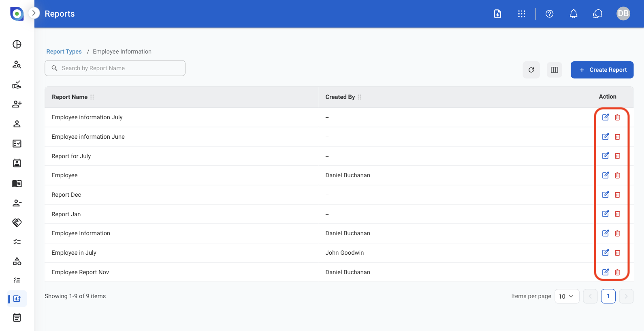The image size is (644, 331).
Task: Open the open book sidebar icon
Action: tap(17, 183)
